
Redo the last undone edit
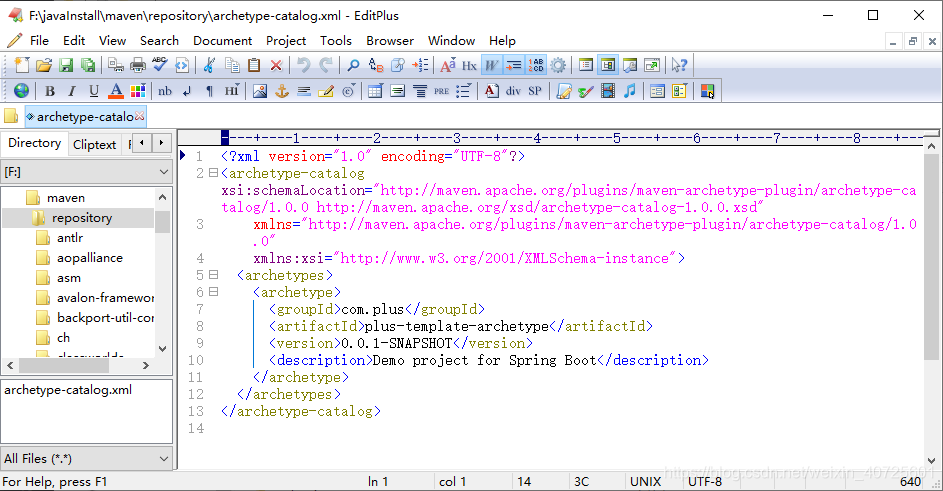(326, 65)
